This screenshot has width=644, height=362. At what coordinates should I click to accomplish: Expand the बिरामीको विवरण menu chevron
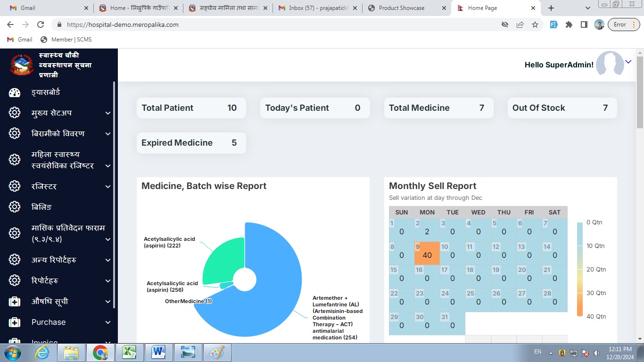[107, 134]
